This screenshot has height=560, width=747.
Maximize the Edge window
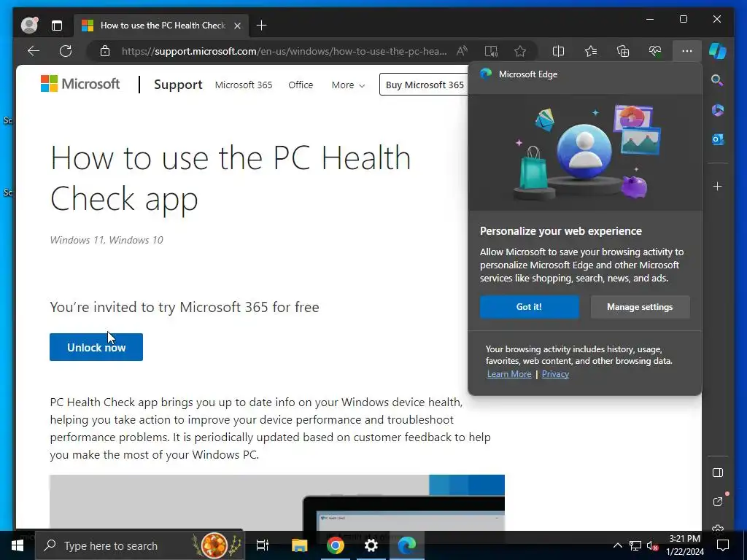[x=683, y=19]
